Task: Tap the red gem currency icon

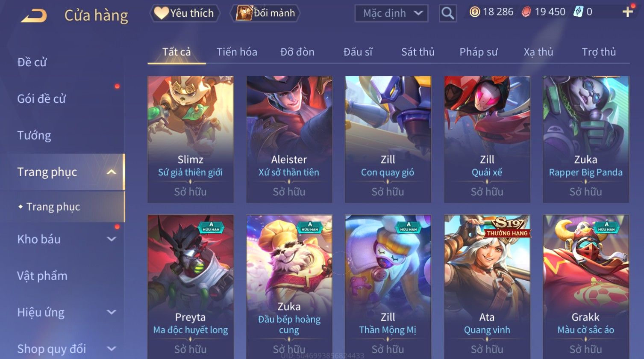Action: point(526,12)
